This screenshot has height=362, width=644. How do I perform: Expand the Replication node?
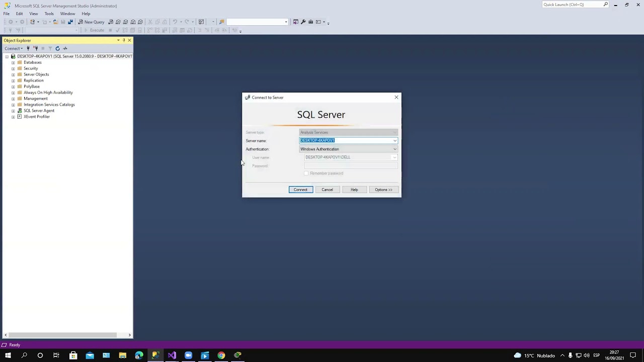click(13, 80)
